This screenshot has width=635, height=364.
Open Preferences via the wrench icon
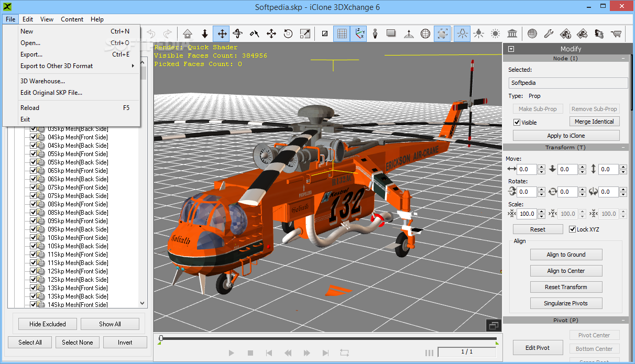pyautogui.click(x=549, y=34)
